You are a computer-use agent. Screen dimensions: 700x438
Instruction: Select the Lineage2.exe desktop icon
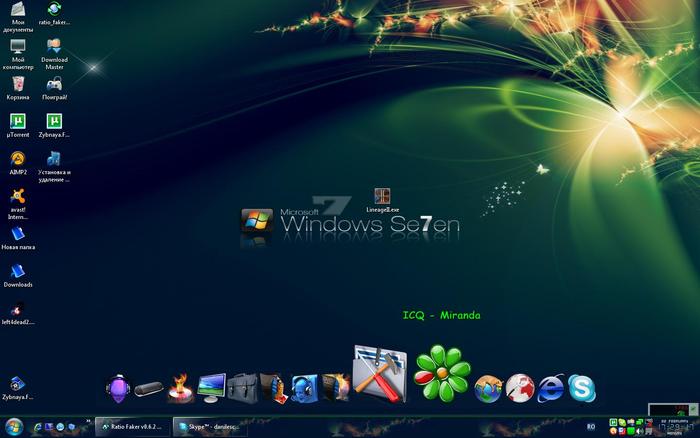click(381, 197)
